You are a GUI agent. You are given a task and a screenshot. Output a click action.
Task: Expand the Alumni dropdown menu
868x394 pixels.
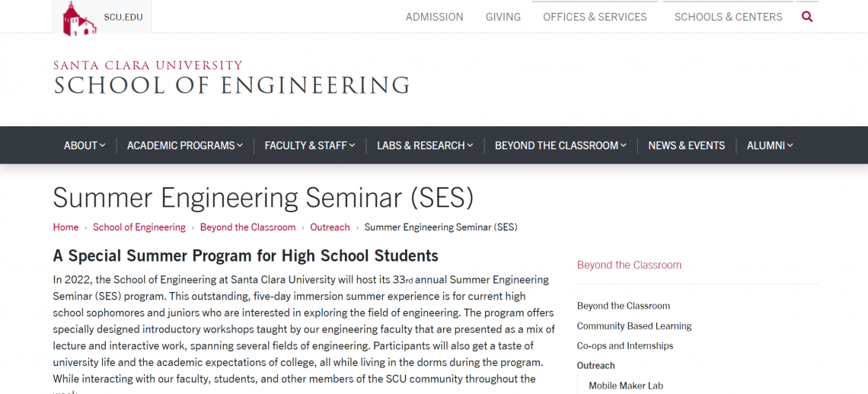click(770, 145)
